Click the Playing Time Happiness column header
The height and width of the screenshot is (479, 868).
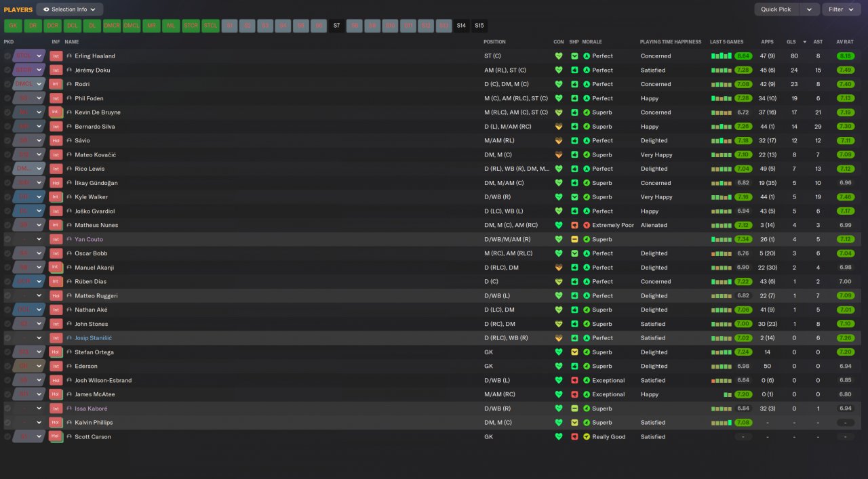[671, 42]
